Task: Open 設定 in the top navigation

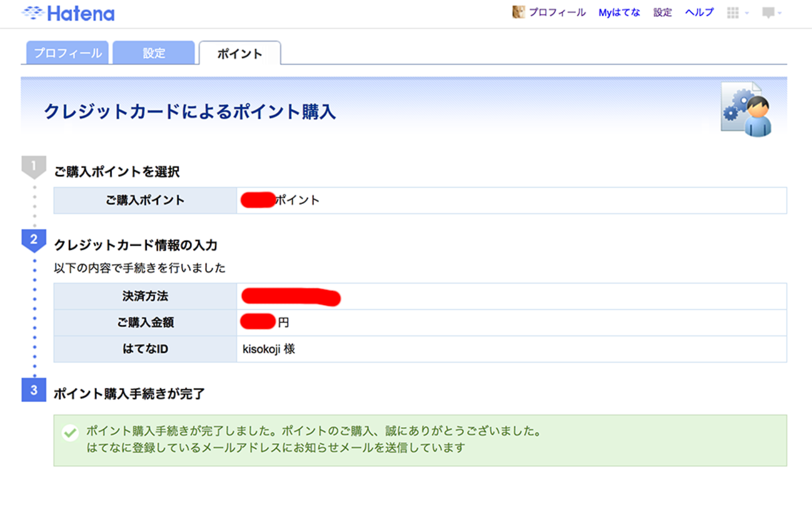Action: click(x=663, y=13)
